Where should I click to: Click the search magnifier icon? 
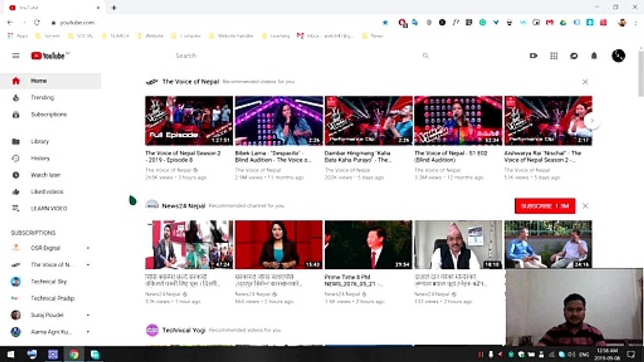tap(426, 56)
